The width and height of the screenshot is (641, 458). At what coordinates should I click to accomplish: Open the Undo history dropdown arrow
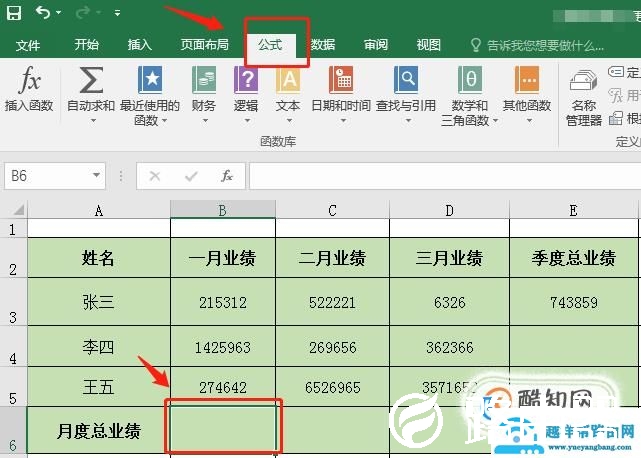[58, 13]
